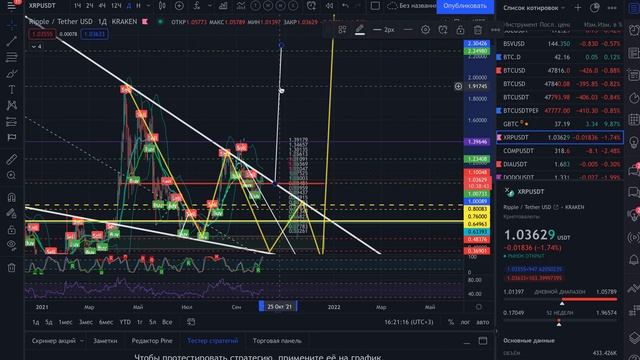The width and height of the screenshot is (640, 360).
Task: Activate the zoom-in tool
Action: click(x=11, y=176)
